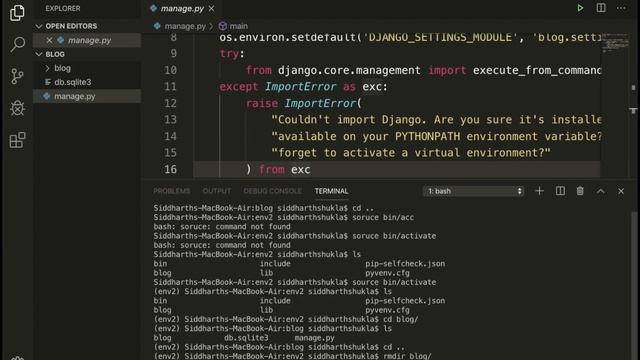Split the editor to the right

pyautogui.click(x=601, y=8)
